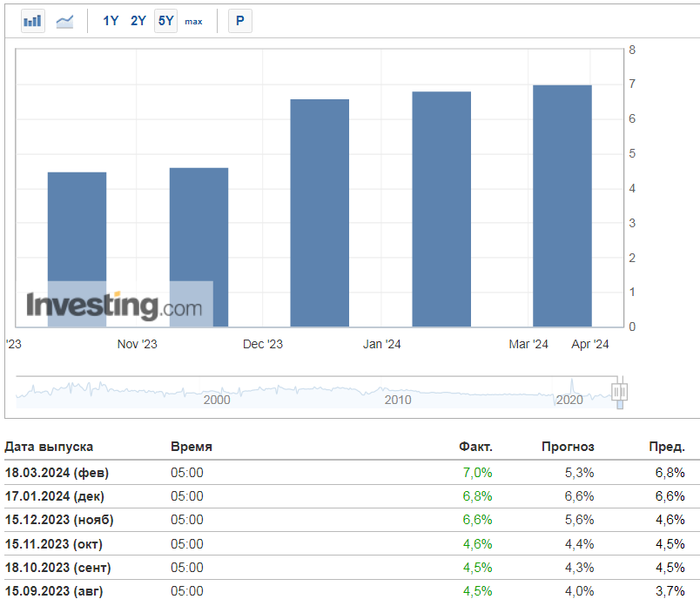This screenshot has width=700, height=606.
Task: Click previous value 3,7% in August row
Action: click(670, 591)
